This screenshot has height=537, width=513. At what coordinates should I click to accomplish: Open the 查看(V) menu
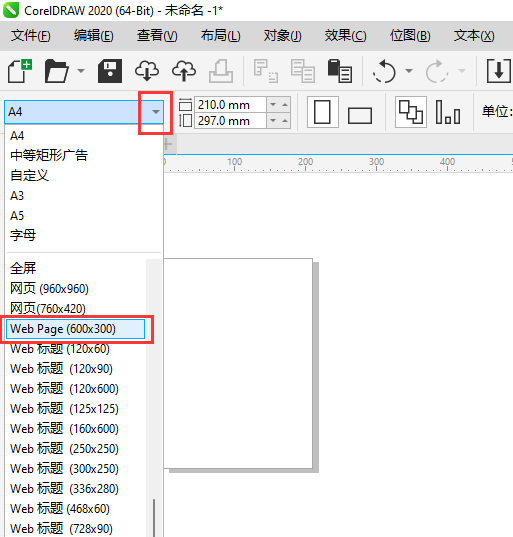[157, 36]
